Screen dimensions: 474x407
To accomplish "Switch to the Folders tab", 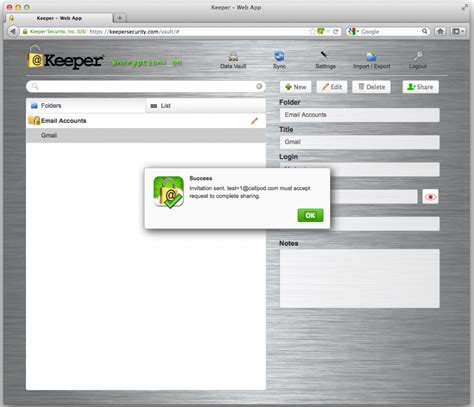I will 86,106.
